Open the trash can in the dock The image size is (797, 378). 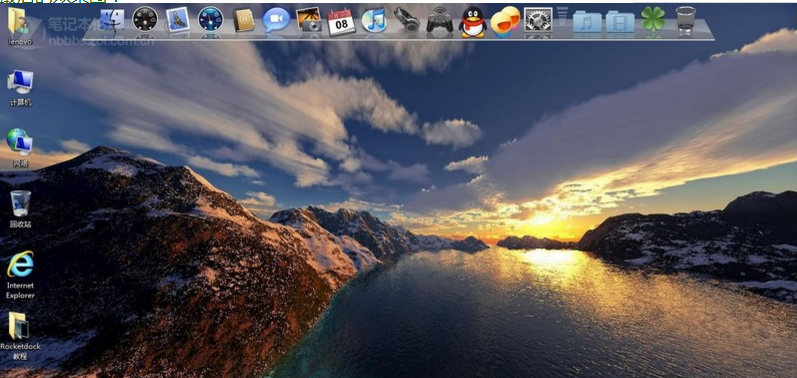[686, 20]
